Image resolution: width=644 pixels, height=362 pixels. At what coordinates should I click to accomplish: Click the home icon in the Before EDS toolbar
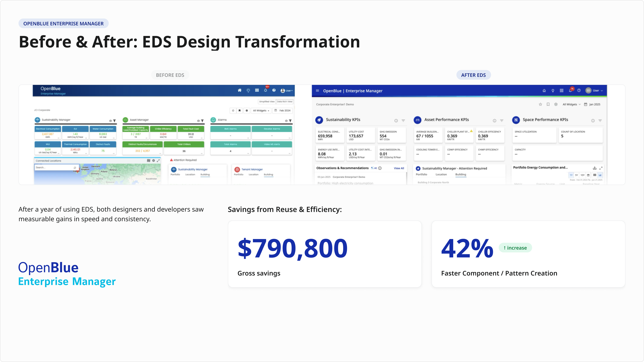(x=240, y=90)
